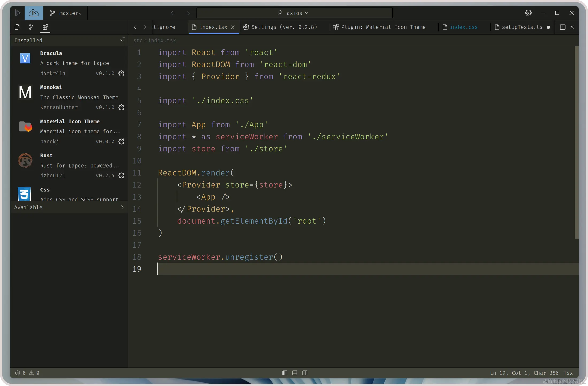
Task: Click the index.tsx breadcrumb segment
Action: (162, 40)
